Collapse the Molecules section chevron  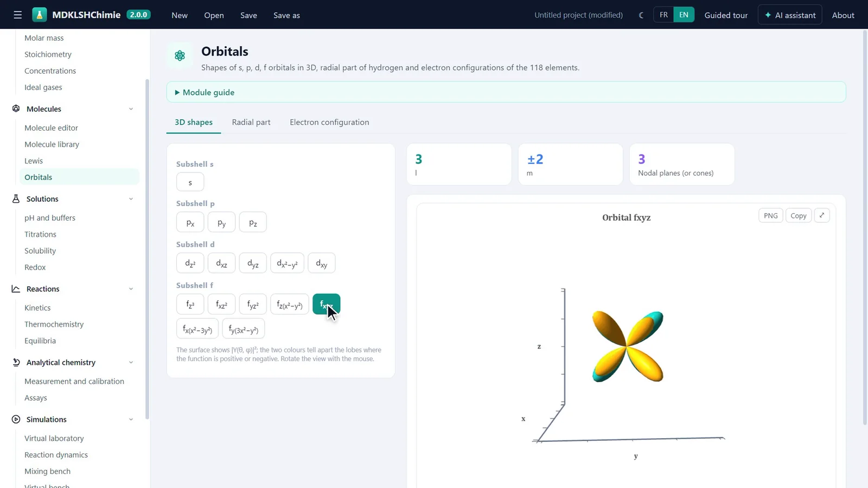(131, 109)
